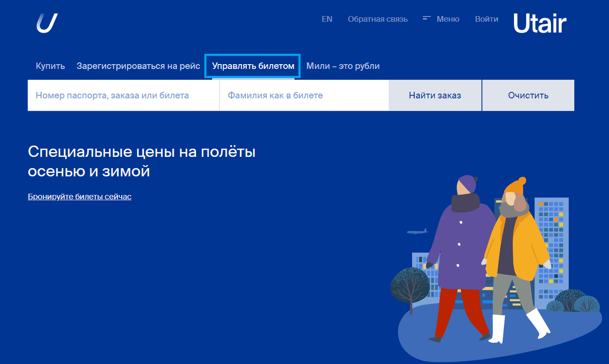Click the Очистить button
Viewport: 609px width, 364px height.
528,96
